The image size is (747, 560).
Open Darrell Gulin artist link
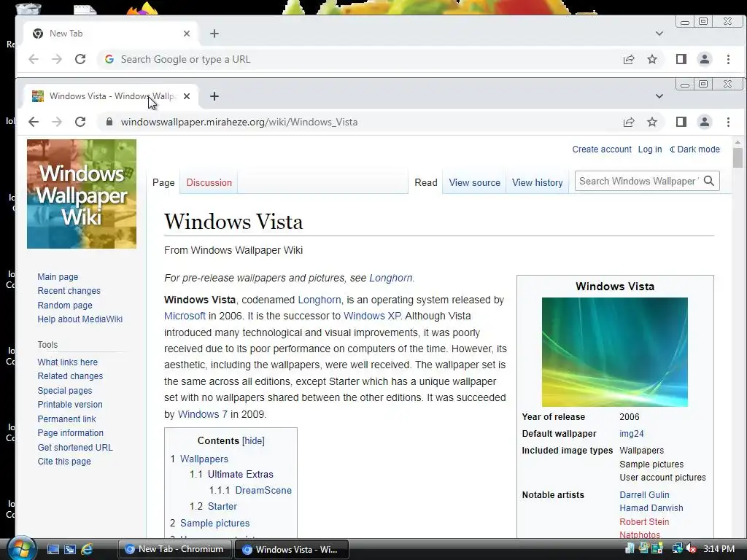pyautogui.click(x=644, y=495)
